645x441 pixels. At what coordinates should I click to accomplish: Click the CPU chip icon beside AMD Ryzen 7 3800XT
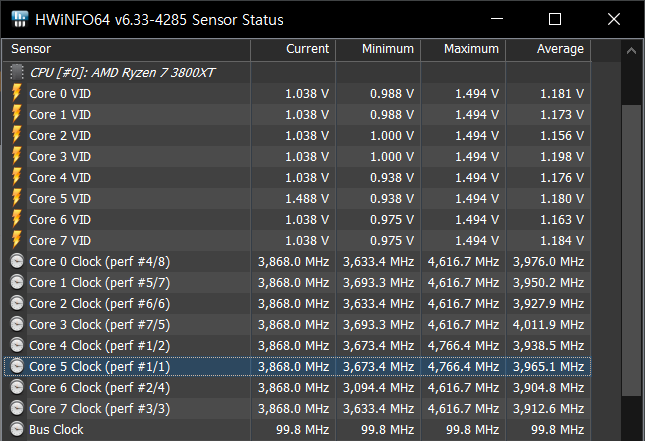coord(17,72)
